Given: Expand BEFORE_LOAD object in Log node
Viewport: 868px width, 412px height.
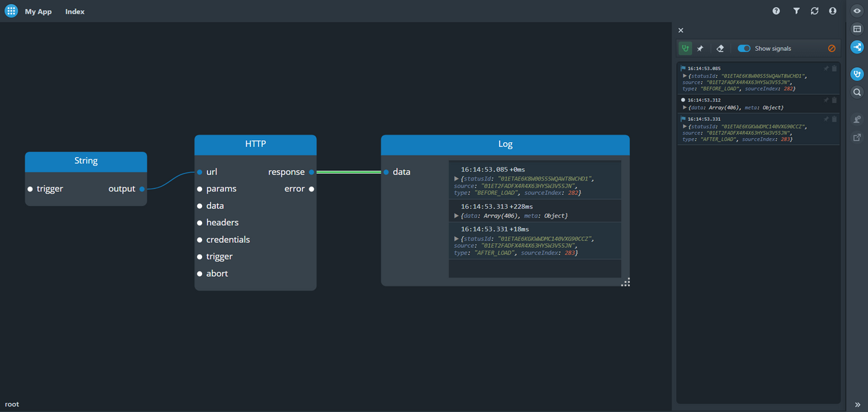Looking at the screenshot, I should click(457, 179).
